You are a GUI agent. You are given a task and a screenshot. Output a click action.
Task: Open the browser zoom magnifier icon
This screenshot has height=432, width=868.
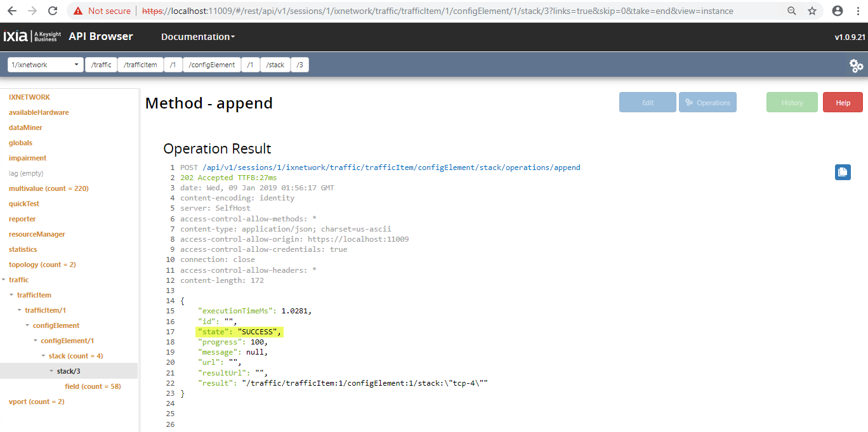[x=792, y=11]
